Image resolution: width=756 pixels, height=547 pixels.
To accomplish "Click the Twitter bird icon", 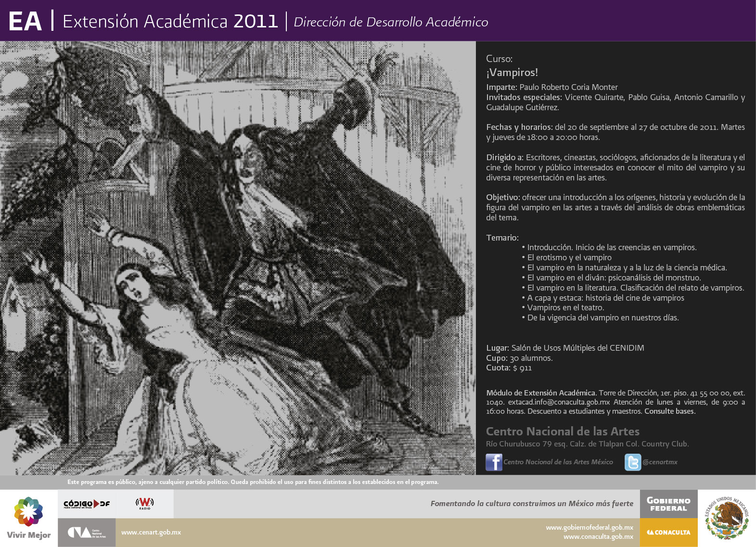I will click(x=633, y=462).
